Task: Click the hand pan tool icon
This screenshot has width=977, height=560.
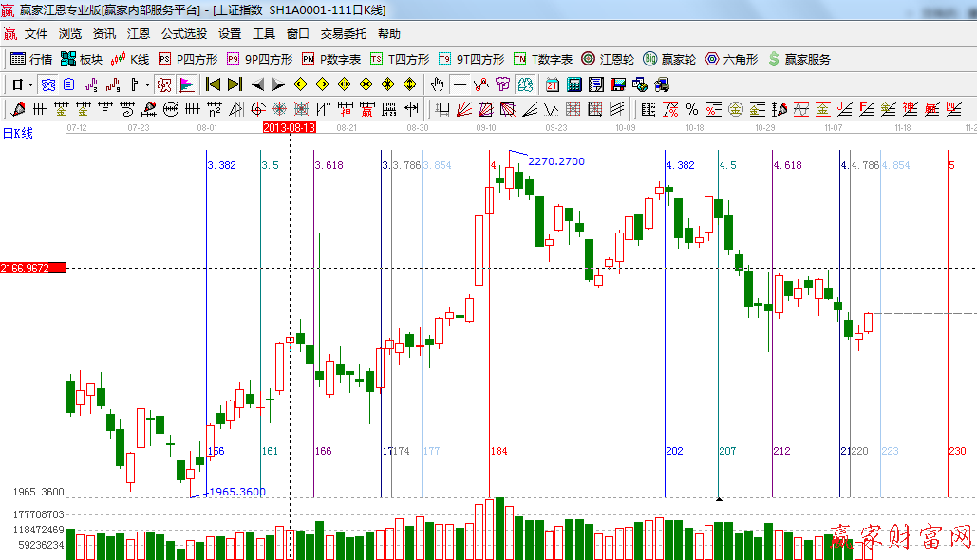Action: (x=438, y=84)
